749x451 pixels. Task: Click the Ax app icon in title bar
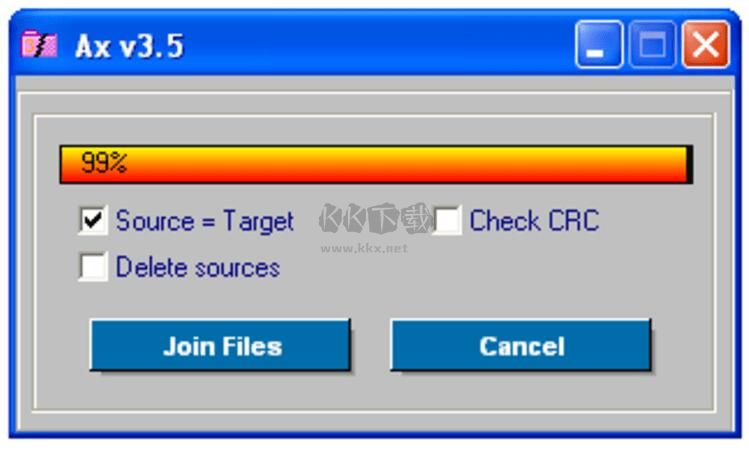pyautogui.click(x=39, y=45)
